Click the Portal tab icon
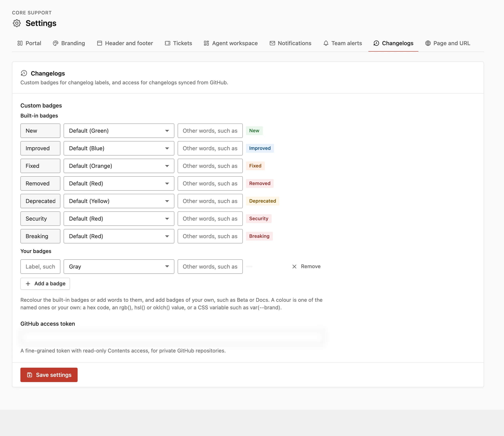 20,43
